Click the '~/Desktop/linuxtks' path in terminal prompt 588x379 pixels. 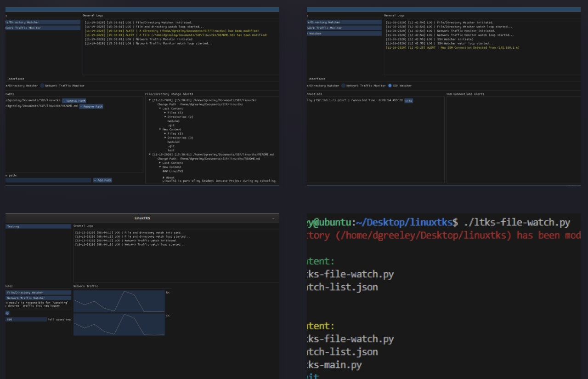[x=404, y=223]
